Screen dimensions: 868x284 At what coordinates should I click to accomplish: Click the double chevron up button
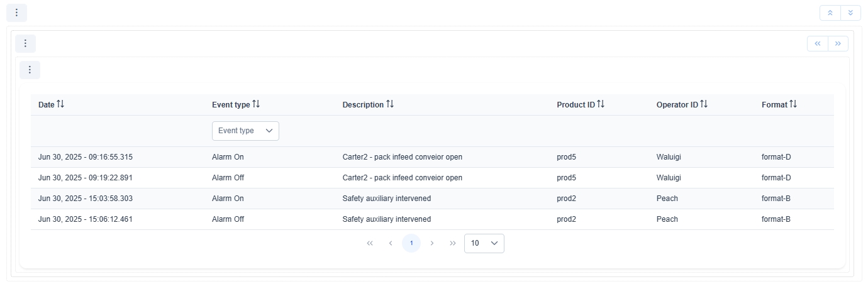coord(830,13)
